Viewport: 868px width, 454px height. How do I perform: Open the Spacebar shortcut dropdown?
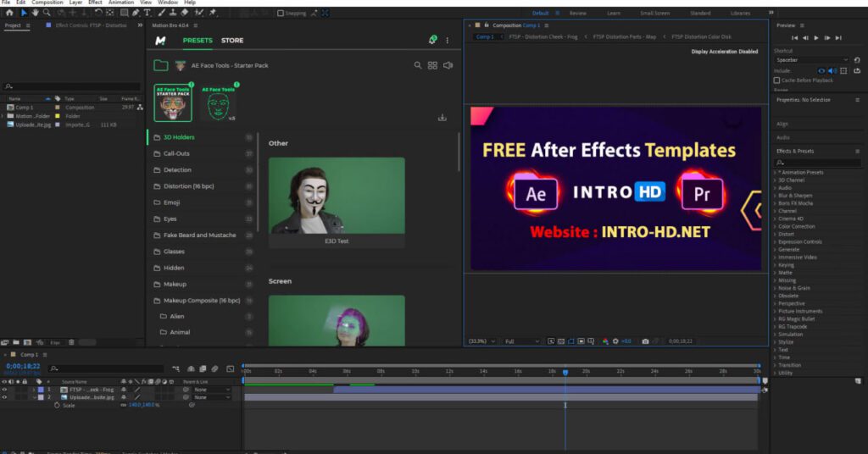811,60
